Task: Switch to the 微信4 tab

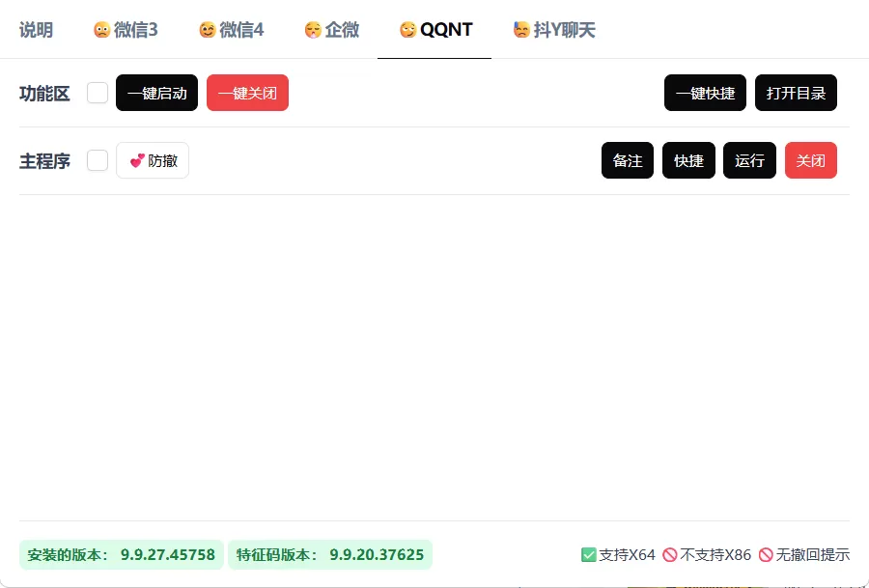Action: pyautogui.click(x=232, y=29)
